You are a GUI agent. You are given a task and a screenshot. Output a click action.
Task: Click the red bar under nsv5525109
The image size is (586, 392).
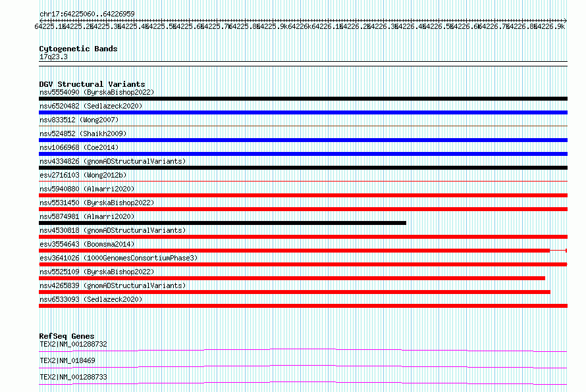(x=292, y=278)
